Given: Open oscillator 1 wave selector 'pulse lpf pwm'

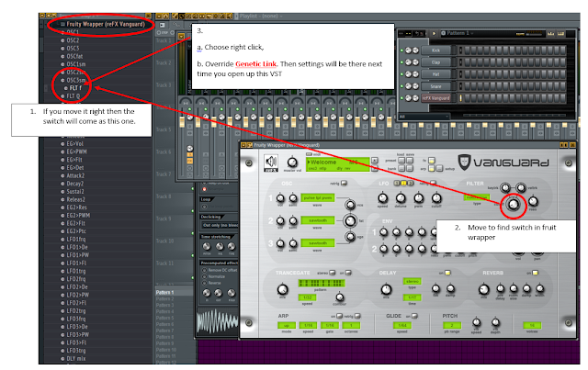Looking at the screenshot, I should coord(318,198).
